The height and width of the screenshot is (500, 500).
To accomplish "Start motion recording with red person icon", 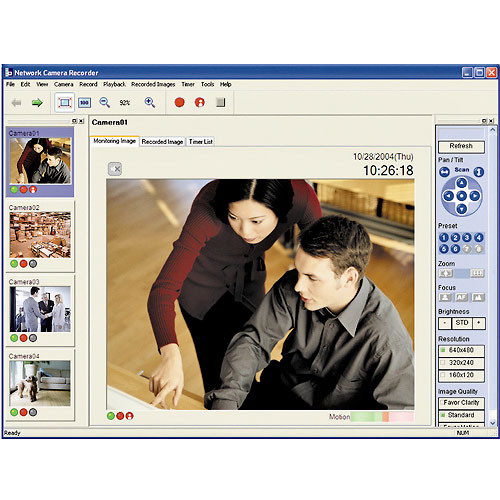I will point(200,102).
